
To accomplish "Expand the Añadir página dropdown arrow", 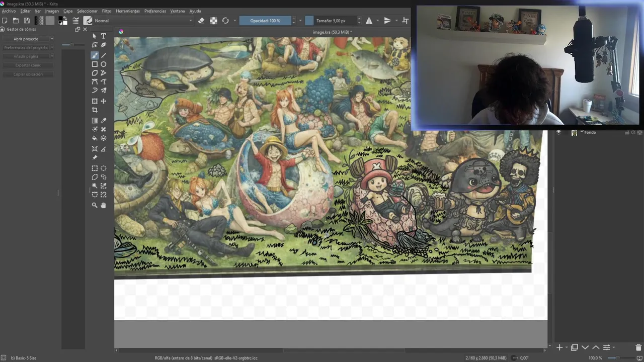I will click(x=52, y=56).
